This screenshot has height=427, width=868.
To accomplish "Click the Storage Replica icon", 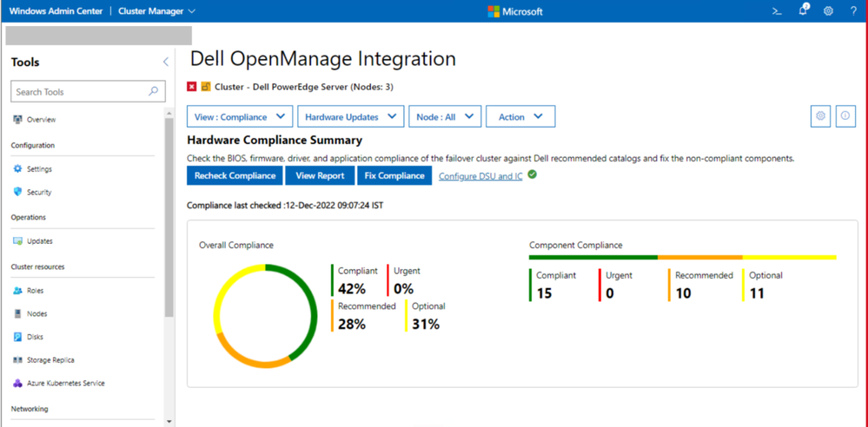I will [17, 359].
